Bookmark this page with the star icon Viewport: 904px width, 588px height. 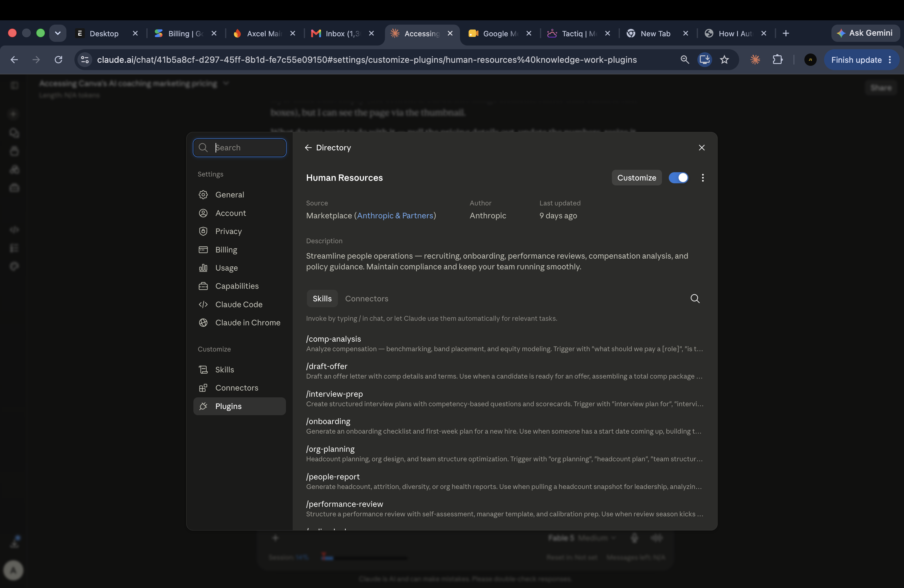(724, 60)
